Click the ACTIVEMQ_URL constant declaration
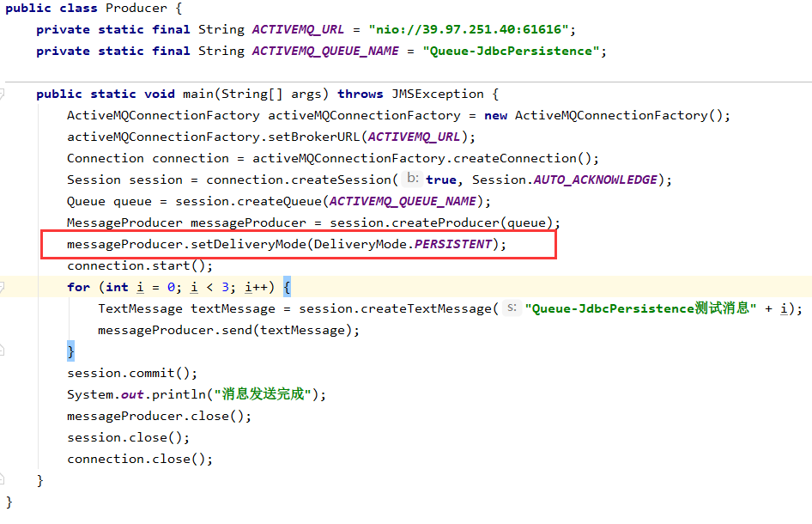 tap(298, 29)
